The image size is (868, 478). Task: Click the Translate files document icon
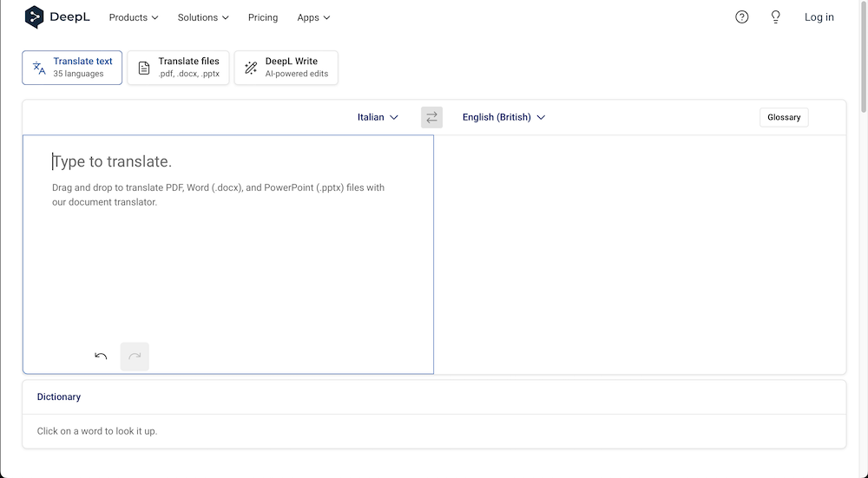[144, 68]
